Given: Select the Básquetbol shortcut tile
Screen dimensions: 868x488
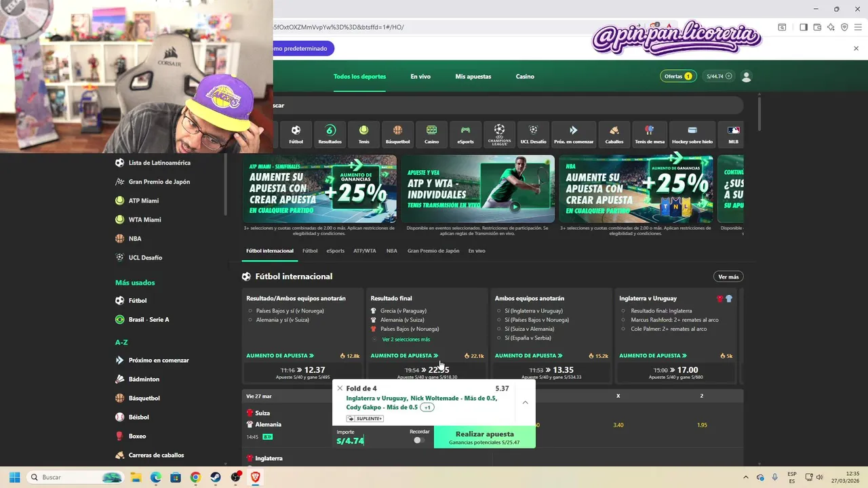Looking at the screenshot, I should coord(397,134).
